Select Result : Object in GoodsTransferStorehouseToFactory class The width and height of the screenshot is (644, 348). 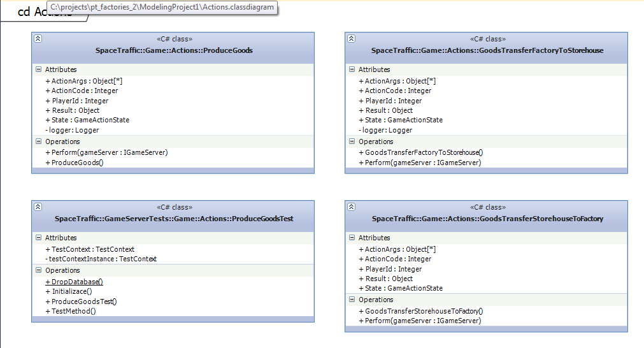coord(385,279)
